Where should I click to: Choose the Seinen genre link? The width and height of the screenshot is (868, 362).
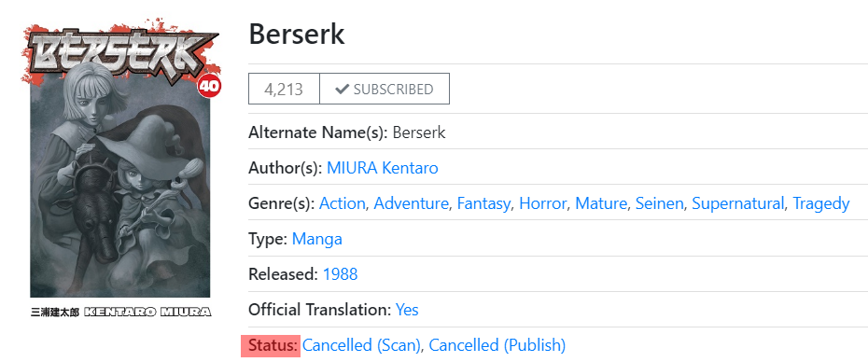(x=659, y=203)
